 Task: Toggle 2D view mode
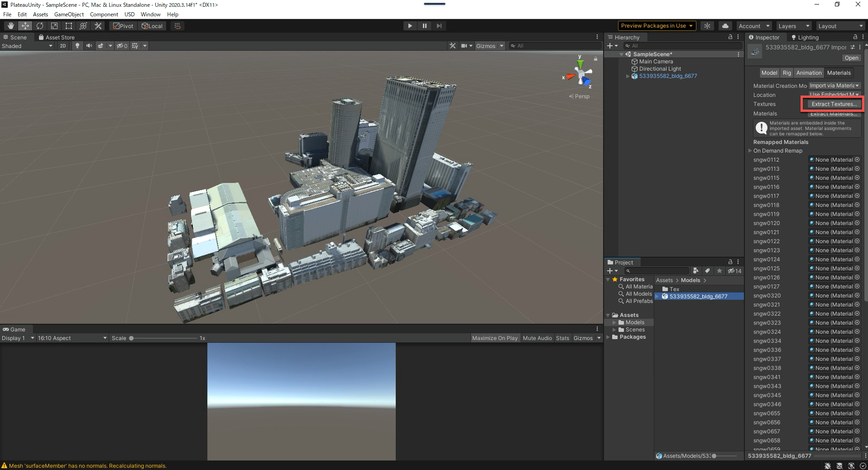[x=62, y=46]
